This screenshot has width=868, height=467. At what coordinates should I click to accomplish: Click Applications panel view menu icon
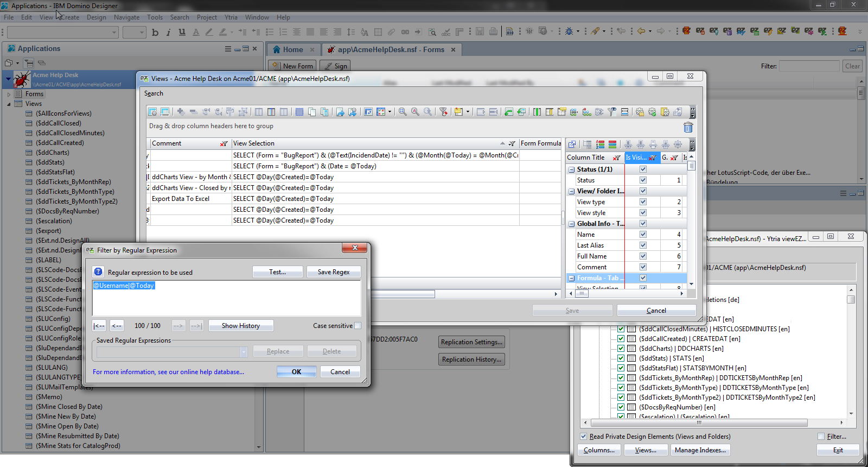[228, 49]
